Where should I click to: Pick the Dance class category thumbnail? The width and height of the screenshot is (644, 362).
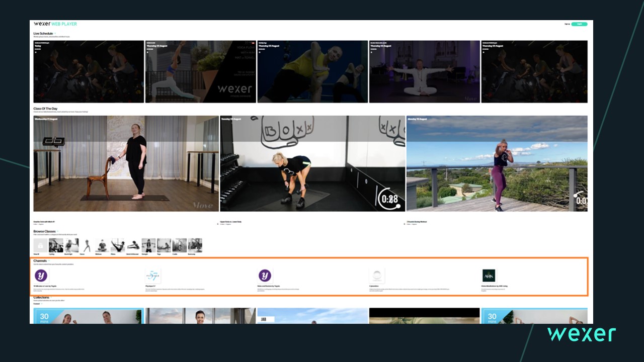pos(87,245)
